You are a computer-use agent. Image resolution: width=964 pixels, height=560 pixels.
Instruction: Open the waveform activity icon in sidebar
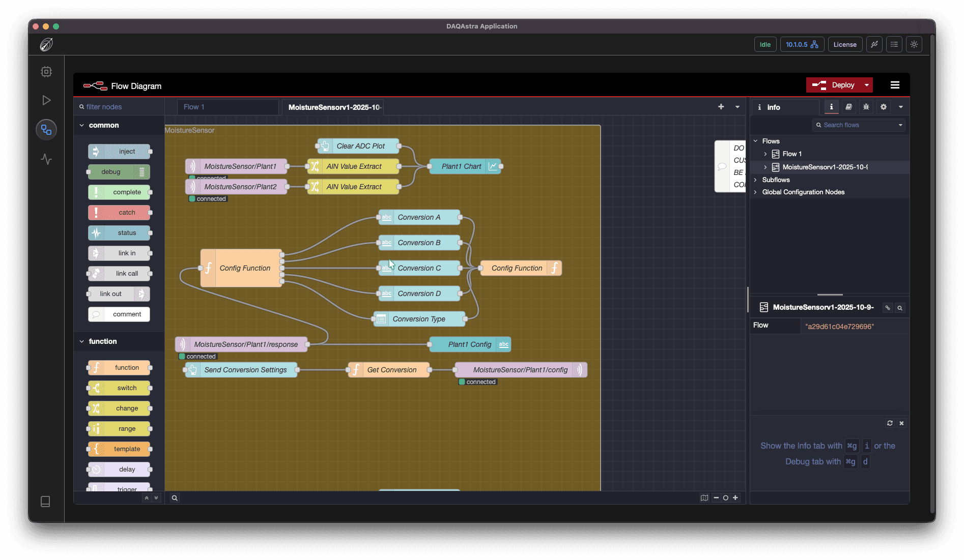click(46, 159)
